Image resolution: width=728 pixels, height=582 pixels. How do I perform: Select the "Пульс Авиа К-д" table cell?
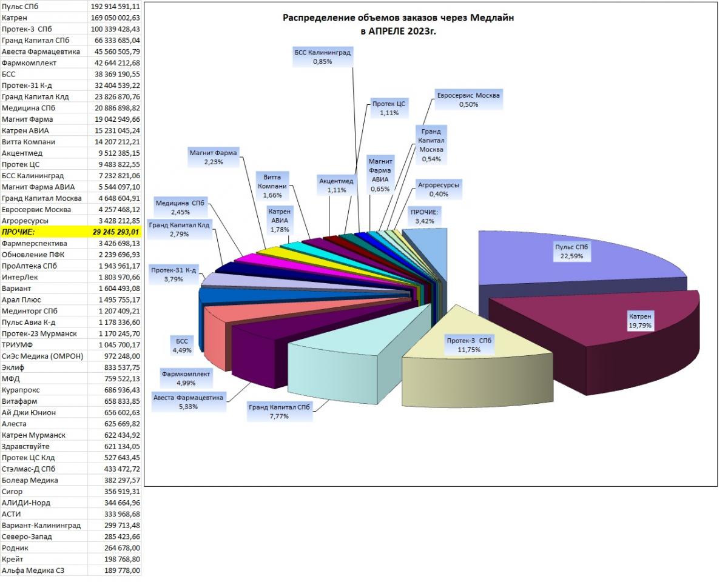pos(44,322)
